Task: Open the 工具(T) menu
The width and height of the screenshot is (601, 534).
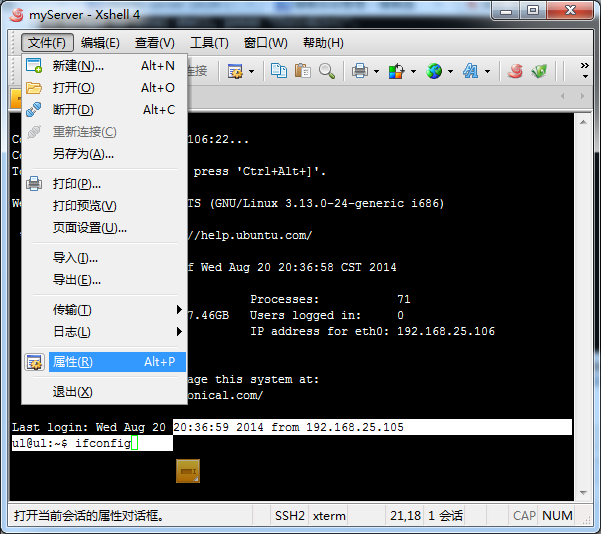Action: [x=209, y=43]
